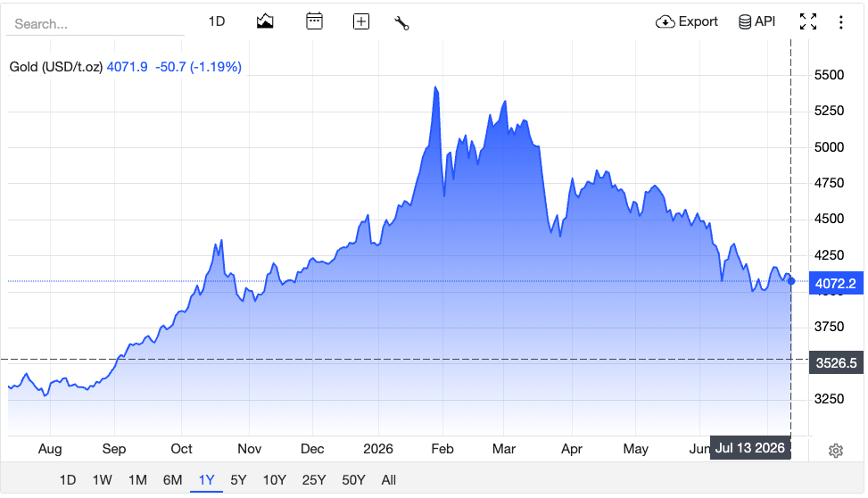The image size is (868, 498).
Task: Expand chart to fullscreen
Action: pyautogui.click(x=808, y=21)
